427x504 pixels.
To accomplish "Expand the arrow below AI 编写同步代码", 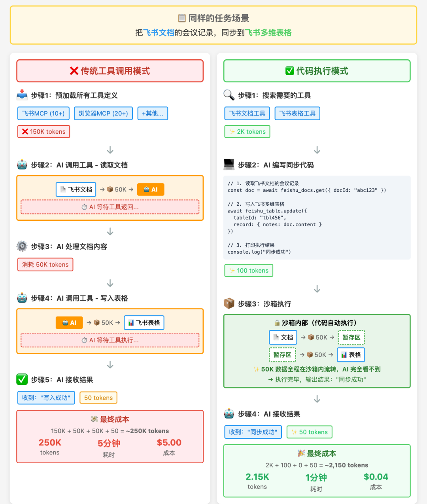I will [x=317, y=289].
